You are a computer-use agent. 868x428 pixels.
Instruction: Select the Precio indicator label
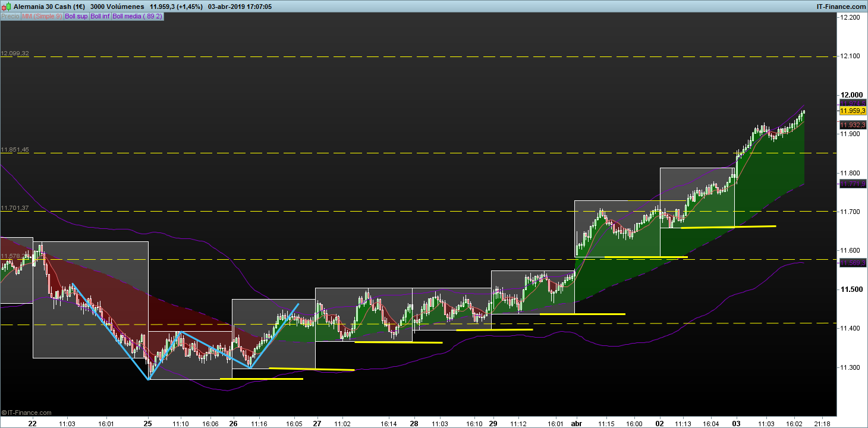[10, 17]
